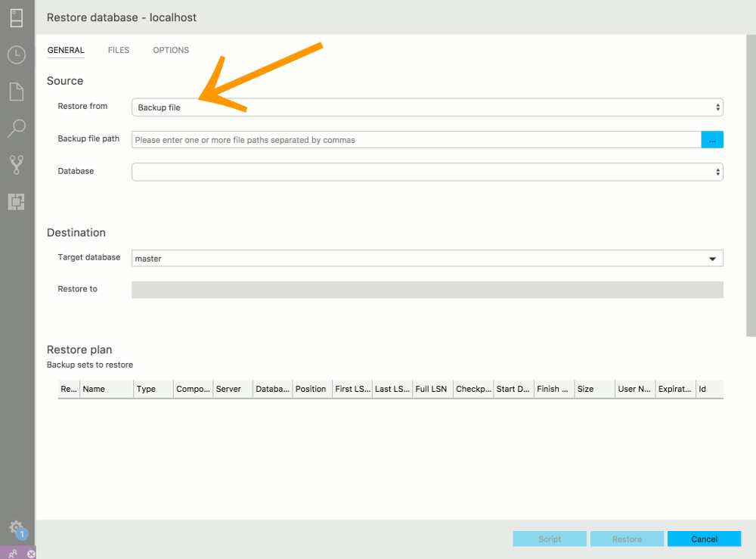Click the status bar close icon

click(x=31, y=554)
